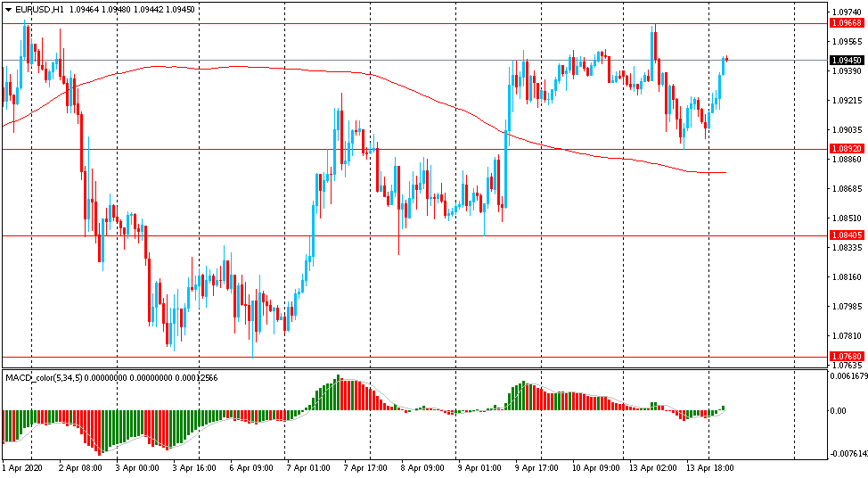Click the 7 Apr 17:00 time label
This screenshot has width=868, height=478.
tap(365, 468)
